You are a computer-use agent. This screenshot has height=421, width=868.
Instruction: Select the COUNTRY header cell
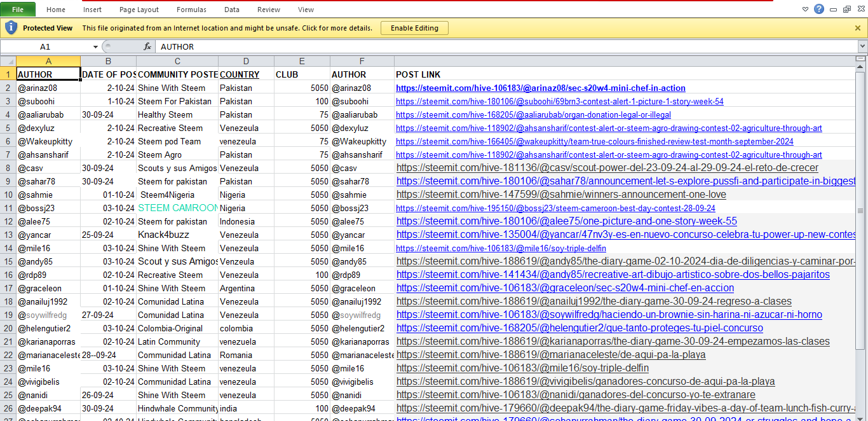click(x=246, y=74)
